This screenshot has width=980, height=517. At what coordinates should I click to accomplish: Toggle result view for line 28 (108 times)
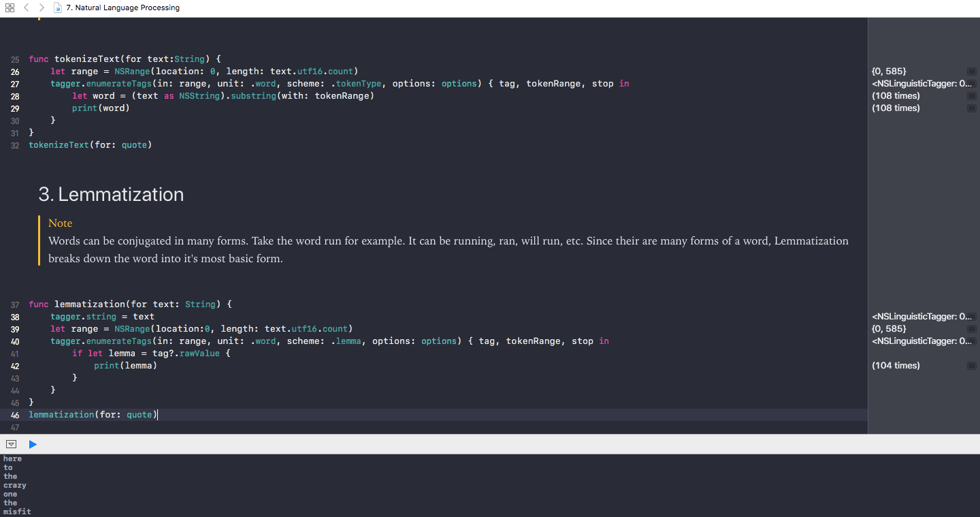pos(971,96)
